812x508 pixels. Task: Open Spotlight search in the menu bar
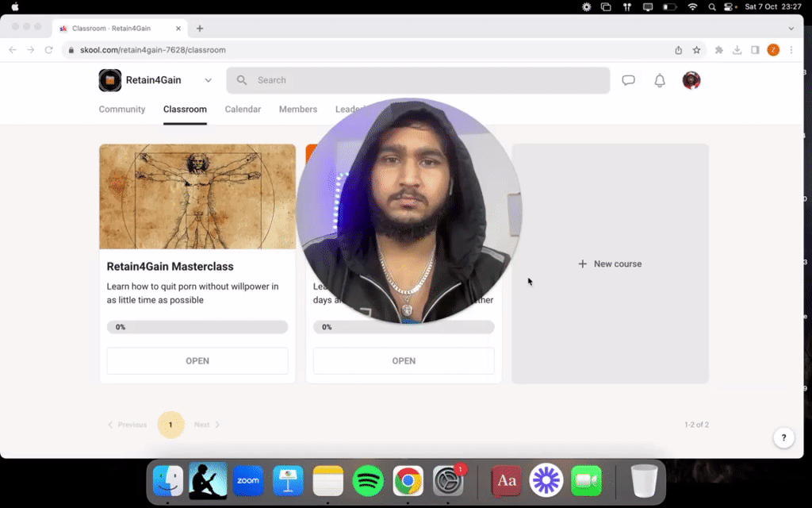(x=712, y=6)
